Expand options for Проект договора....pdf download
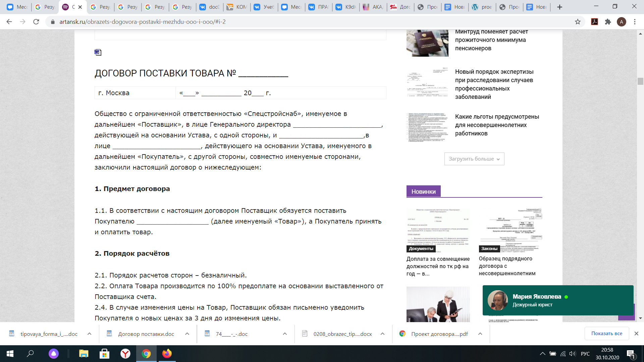 [x=480, y=334]
